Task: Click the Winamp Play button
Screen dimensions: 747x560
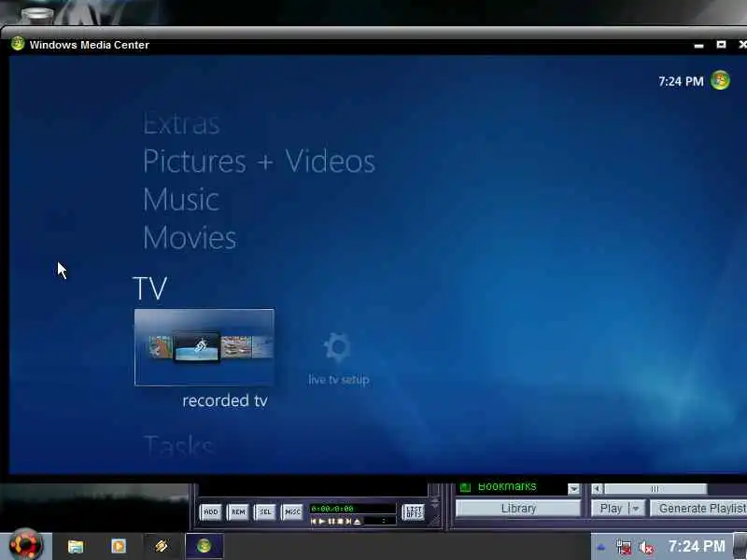Action: tap(611, 508)
